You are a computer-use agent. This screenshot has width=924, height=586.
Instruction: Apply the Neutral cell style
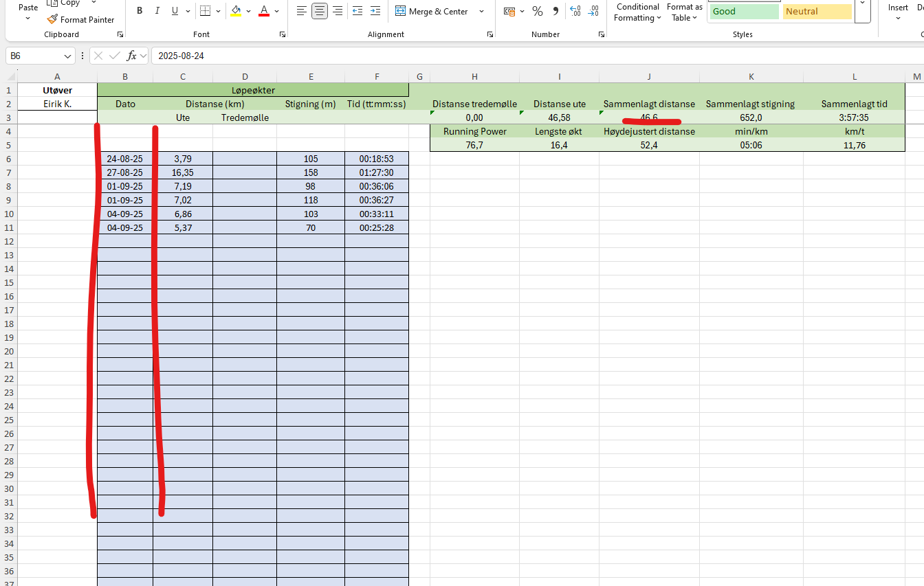[x=817, y=11]
